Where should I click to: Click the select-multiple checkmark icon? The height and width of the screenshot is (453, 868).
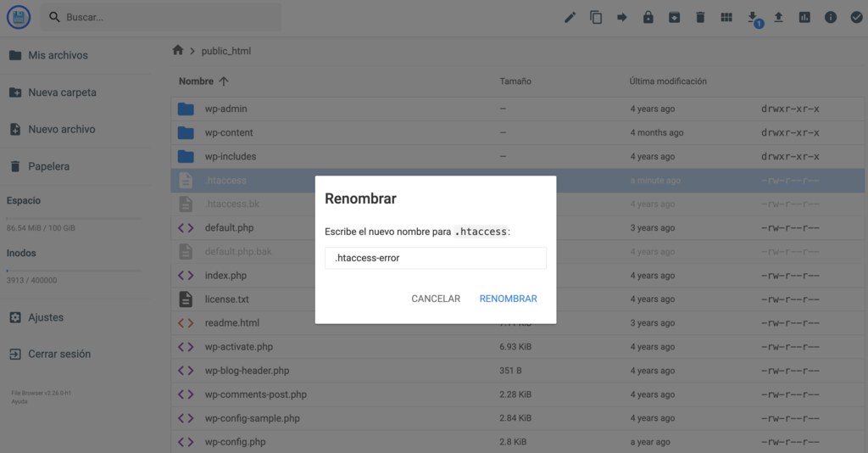click(856, 18)
